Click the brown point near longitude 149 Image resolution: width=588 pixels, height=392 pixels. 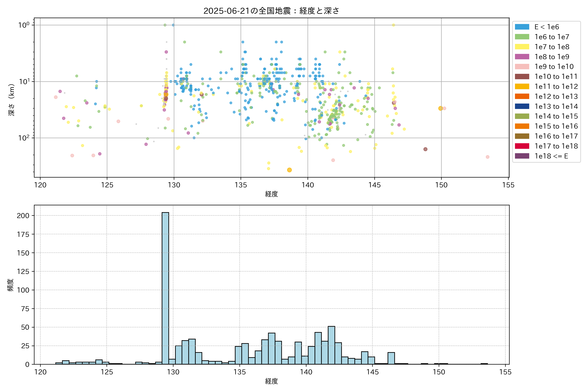(x=425, y=149)
